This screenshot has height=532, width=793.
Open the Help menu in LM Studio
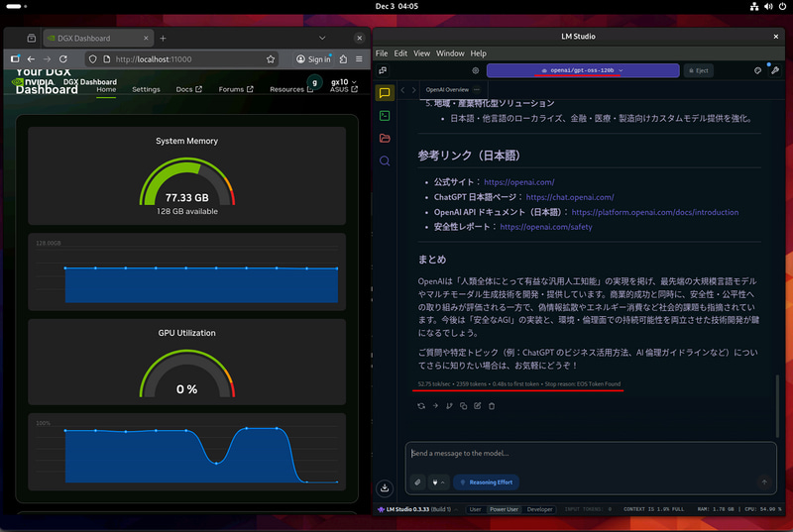coord(478,53)
